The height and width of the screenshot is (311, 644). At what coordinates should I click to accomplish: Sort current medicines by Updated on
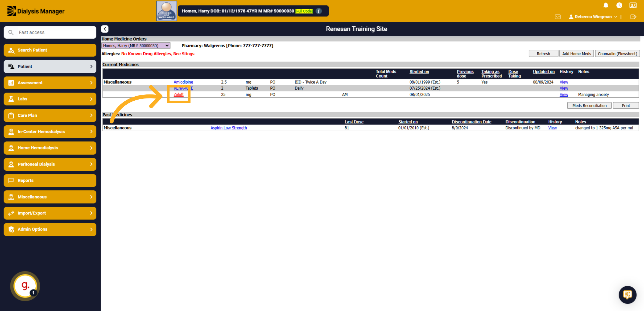(544, 72)
